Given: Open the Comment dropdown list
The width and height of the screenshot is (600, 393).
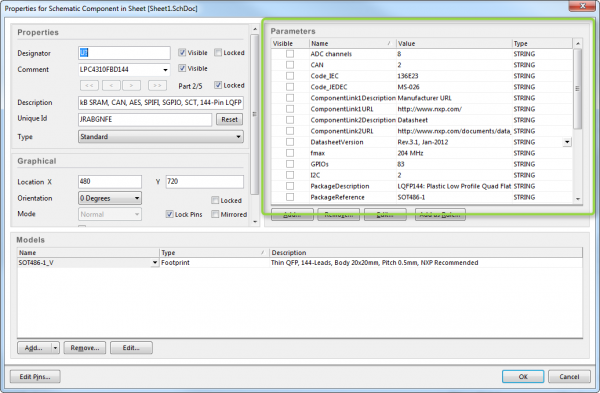Looking at the screenshot, I should 165,70.
